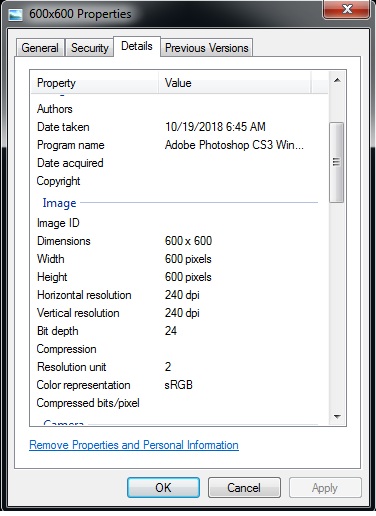376x516 pixels.
Task: Click the scrollbar down arrow
Action: [x=337, y=416]
